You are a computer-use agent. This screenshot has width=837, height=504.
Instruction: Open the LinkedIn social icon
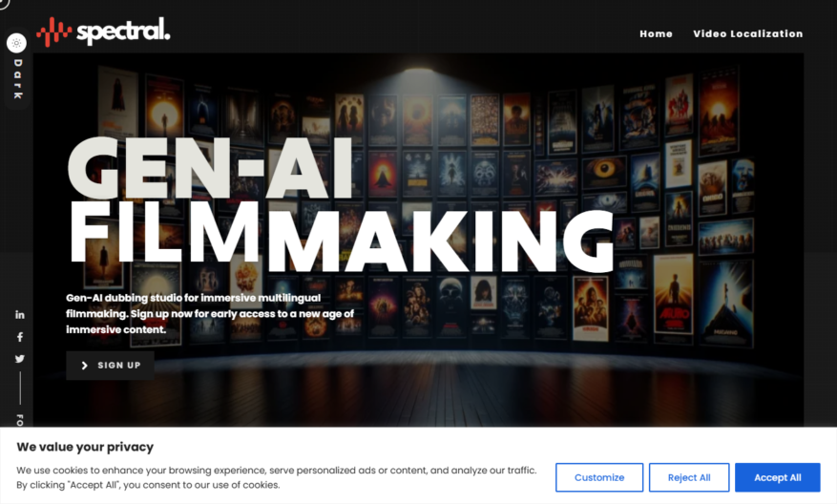coord(20,314)
